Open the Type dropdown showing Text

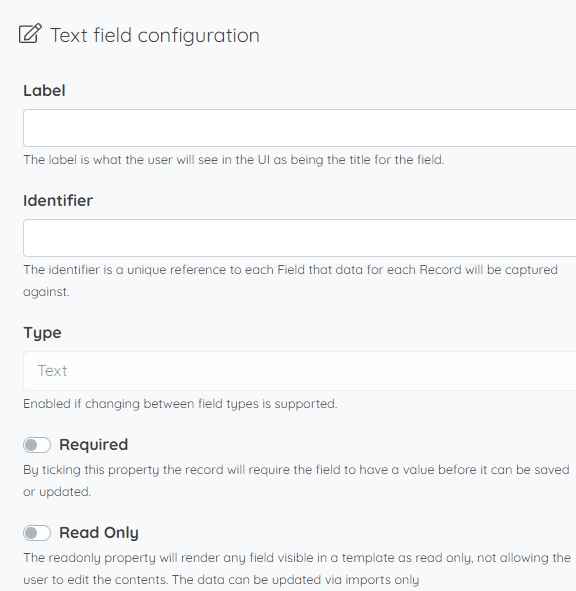point(300,371)
